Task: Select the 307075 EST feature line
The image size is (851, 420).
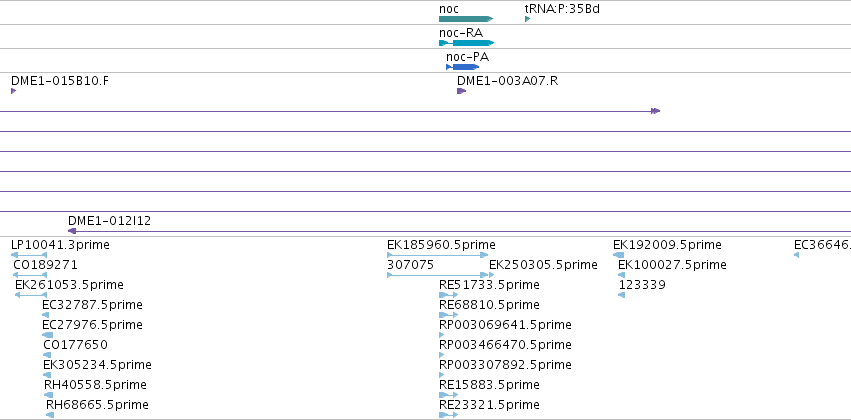Action: point(437,275)
